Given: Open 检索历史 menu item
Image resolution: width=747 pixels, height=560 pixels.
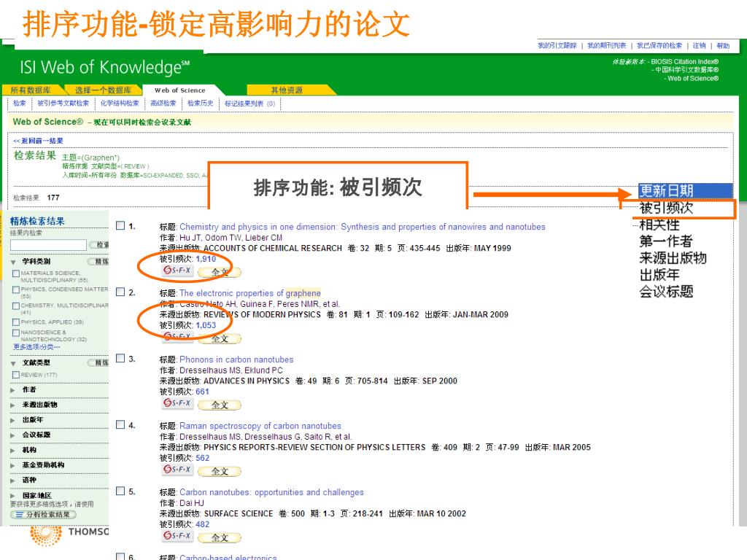Looking at the screenshot, I should click(x=200, y=104).
